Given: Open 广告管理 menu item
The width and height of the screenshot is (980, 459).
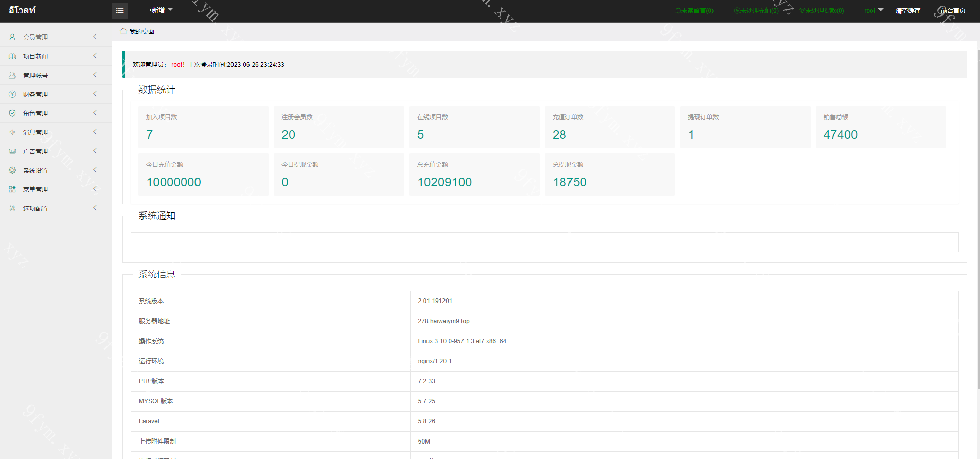Looking at the screenshot, I should (x=56, y=151).
